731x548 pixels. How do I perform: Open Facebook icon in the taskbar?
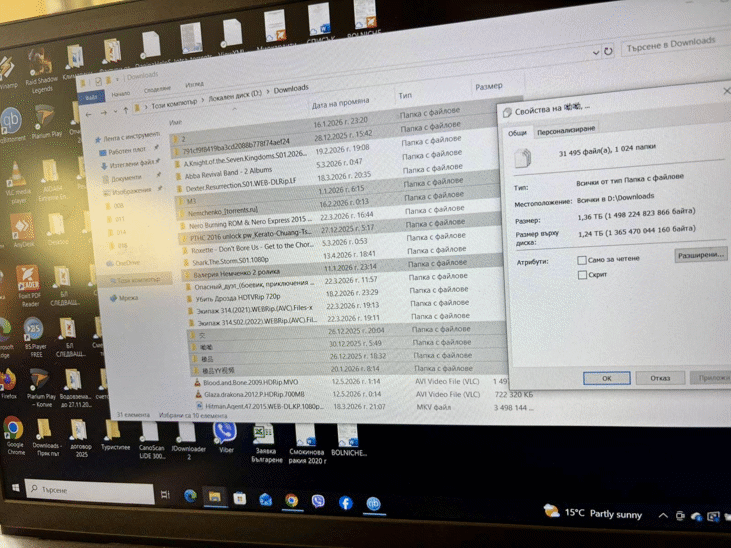pos(345,503)
